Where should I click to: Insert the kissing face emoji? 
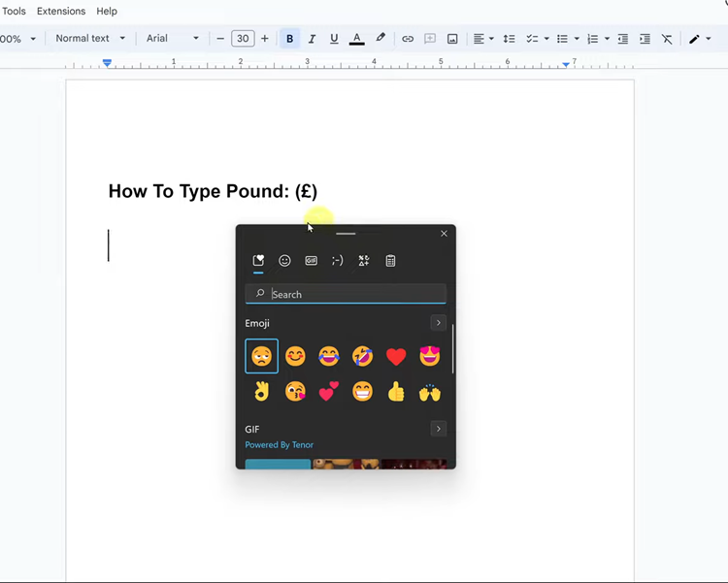tap(295, 392)
